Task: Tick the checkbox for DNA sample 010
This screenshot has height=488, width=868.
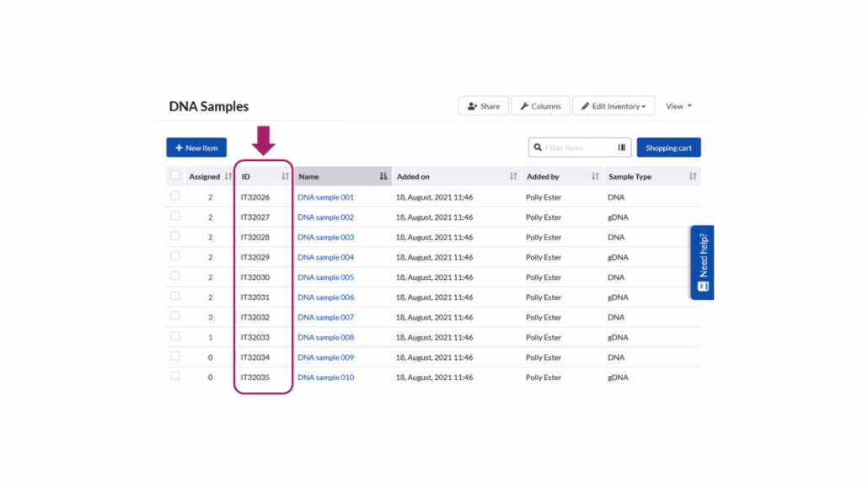Action: click(175, 377)
